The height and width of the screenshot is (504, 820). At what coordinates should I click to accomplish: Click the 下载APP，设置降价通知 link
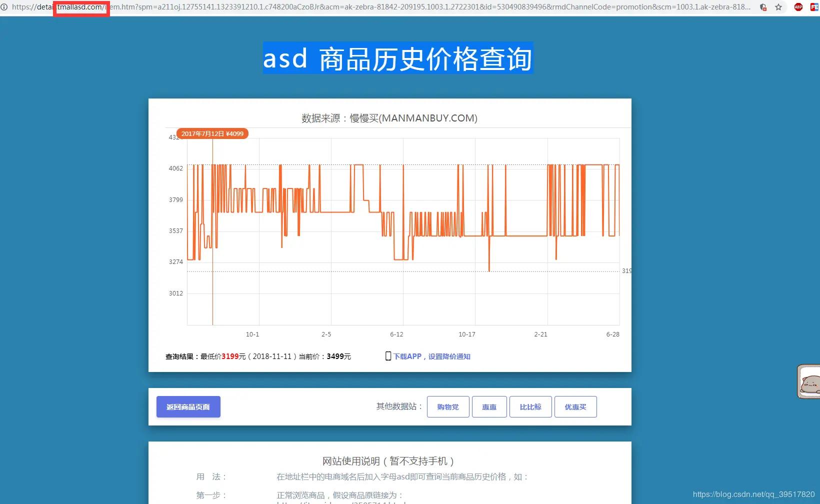click(x=433, y=356)
